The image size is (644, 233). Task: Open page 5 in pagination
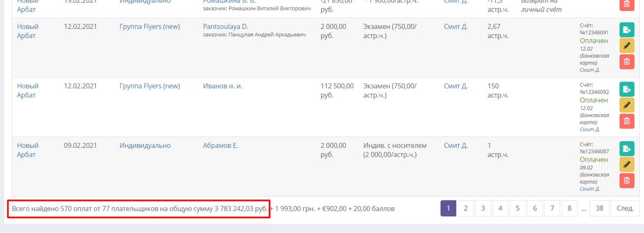517,208
